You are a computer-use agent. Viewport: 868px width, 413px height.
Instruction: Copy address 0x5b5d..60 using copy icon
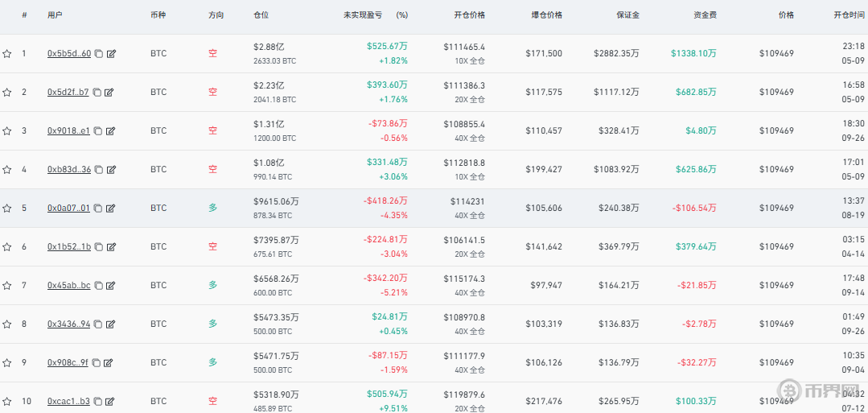coord(98,54)
